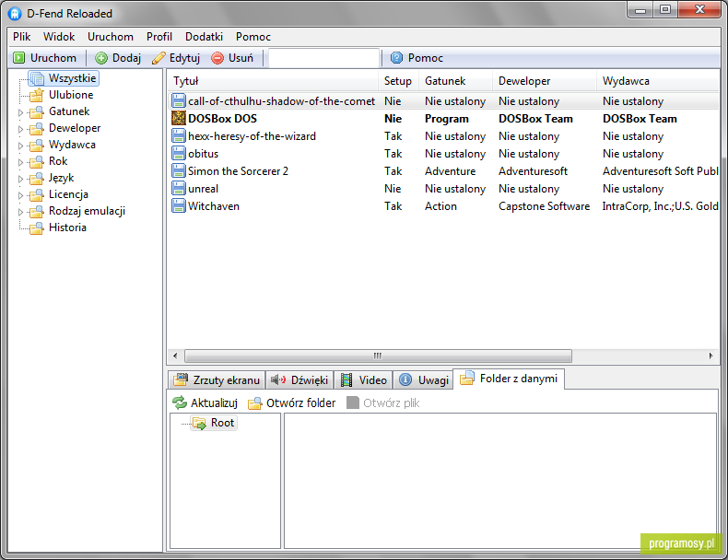This screenshot has height=560, width=728.
Task: Select the Rok tree label
Action: pyautogui.click(x=58, y=161)
